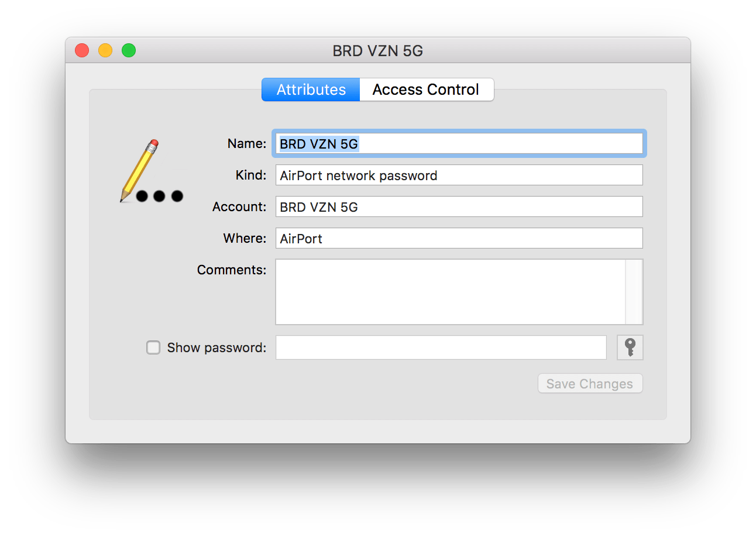This screenshot has width=756, height=537.
Task: Click the Kind field showing AirPort network password
Action: pos(459,175)
